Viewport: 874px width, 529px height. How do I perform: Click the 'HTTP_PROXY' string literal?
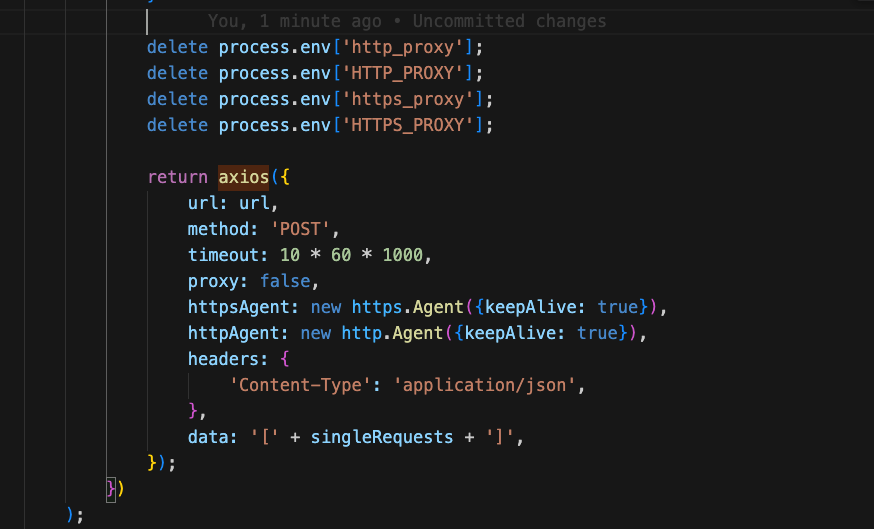point(402,73)
